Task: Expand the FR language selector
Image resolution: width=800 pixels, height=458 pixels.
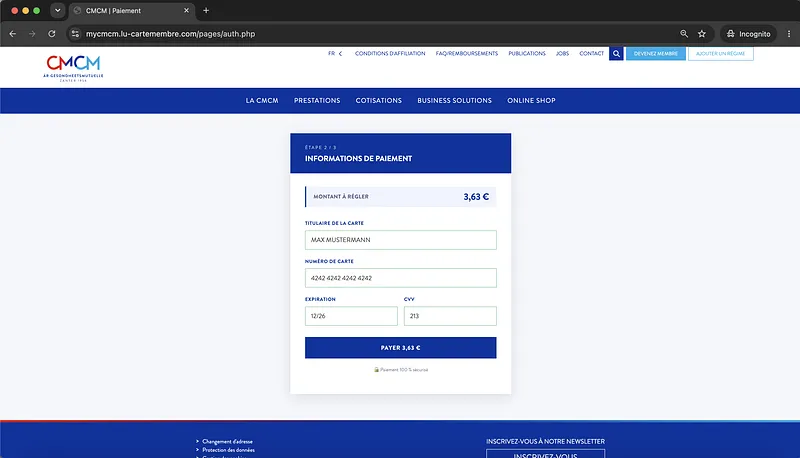Action: [335, 54]
